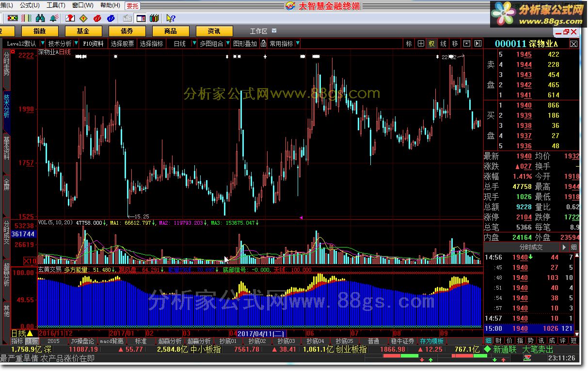Open the binoculars search icon
The width and height of the screenshot is (588, 371).
point(41,18)
